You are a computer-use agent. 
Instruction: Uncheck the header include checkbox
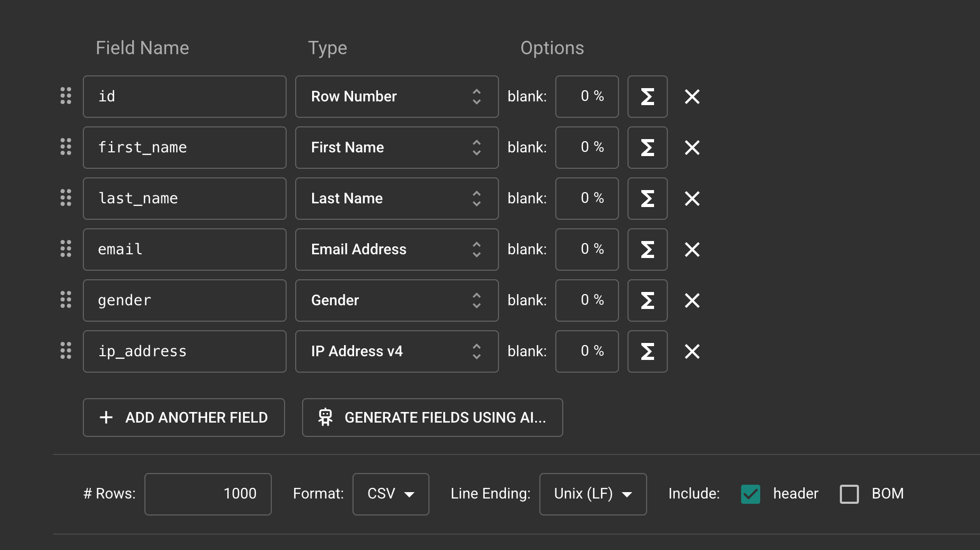750,494
